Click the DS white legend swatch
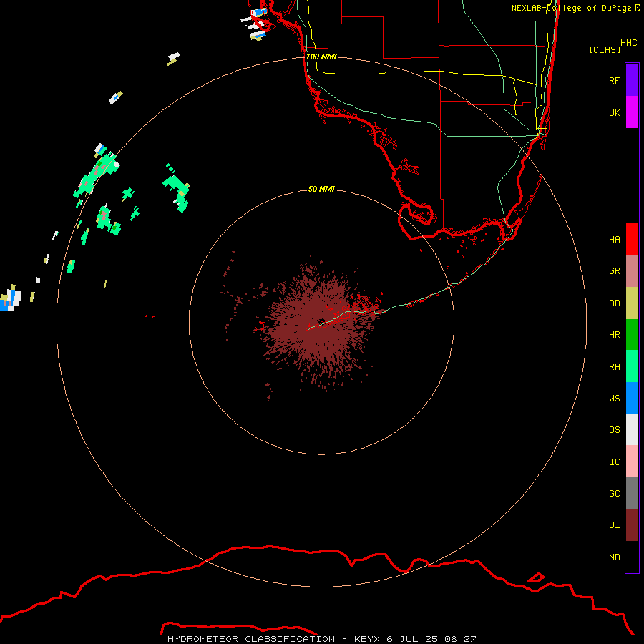644x644 pixels. (632, 429)
